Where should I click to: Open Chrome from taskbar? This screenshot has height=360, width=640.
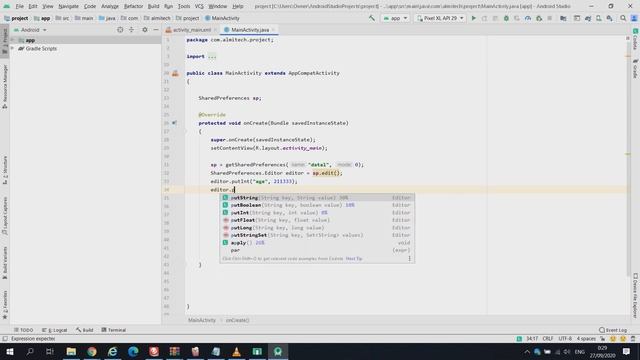92,351
